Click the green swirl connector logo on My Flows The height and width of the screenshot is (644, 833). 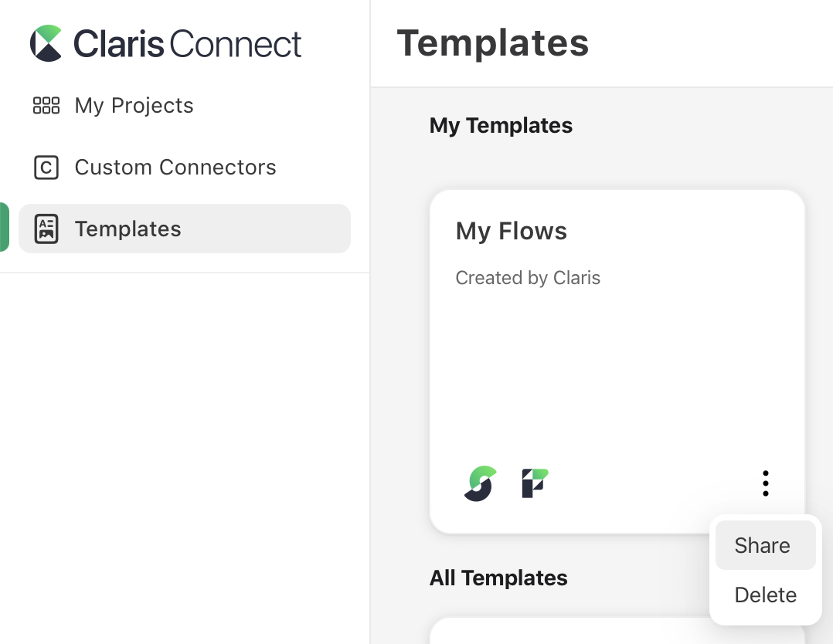pos(479,483)
